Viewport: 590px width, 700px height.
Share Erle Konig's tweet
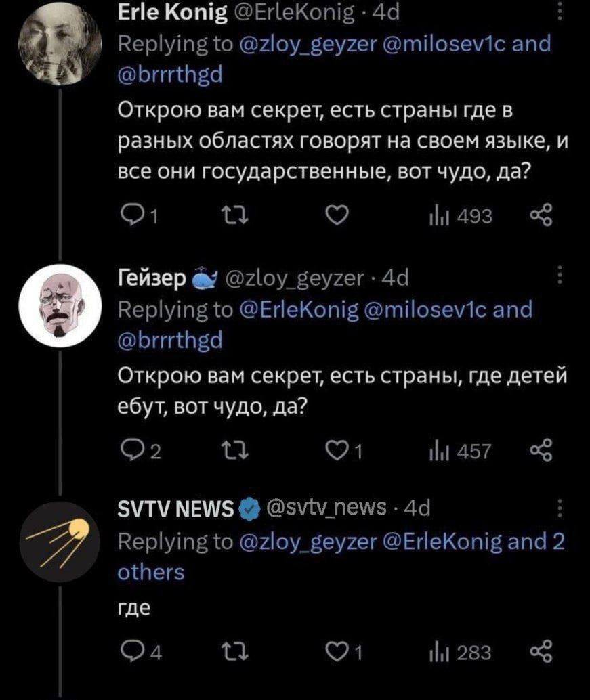(542, 216)
